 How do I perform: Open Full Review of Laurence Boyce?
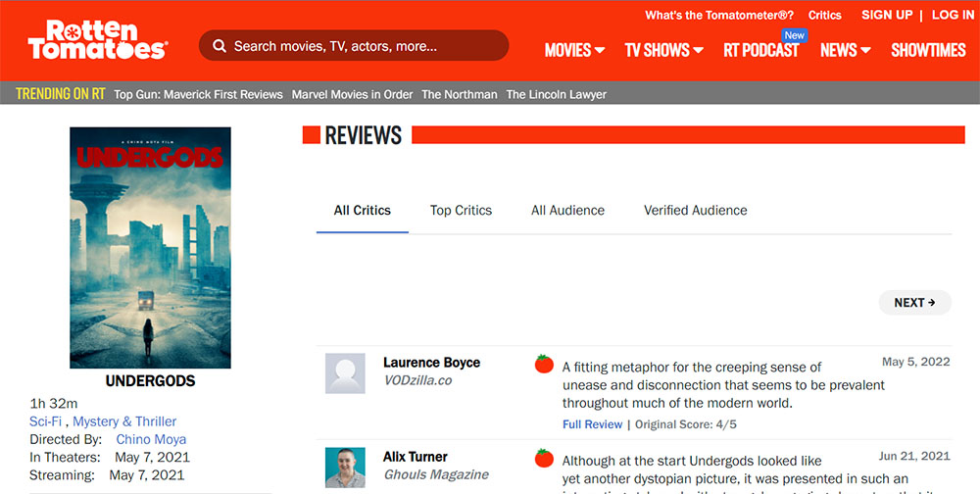[x=592, y=424]
